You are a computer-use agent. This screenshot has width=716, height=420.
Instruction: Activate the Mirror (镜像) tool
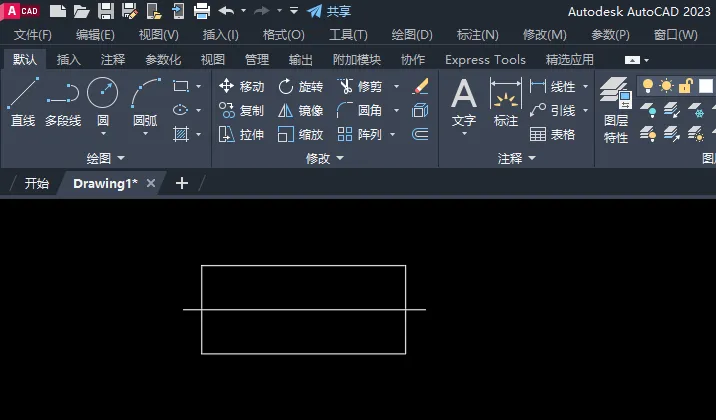tap(300, 110)
